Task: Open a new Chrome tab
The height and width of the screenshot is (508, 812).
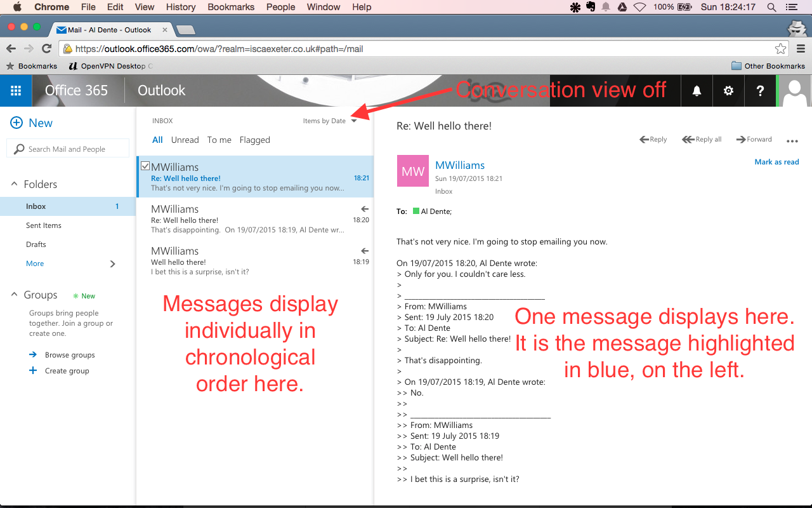Action: [185, 30]
